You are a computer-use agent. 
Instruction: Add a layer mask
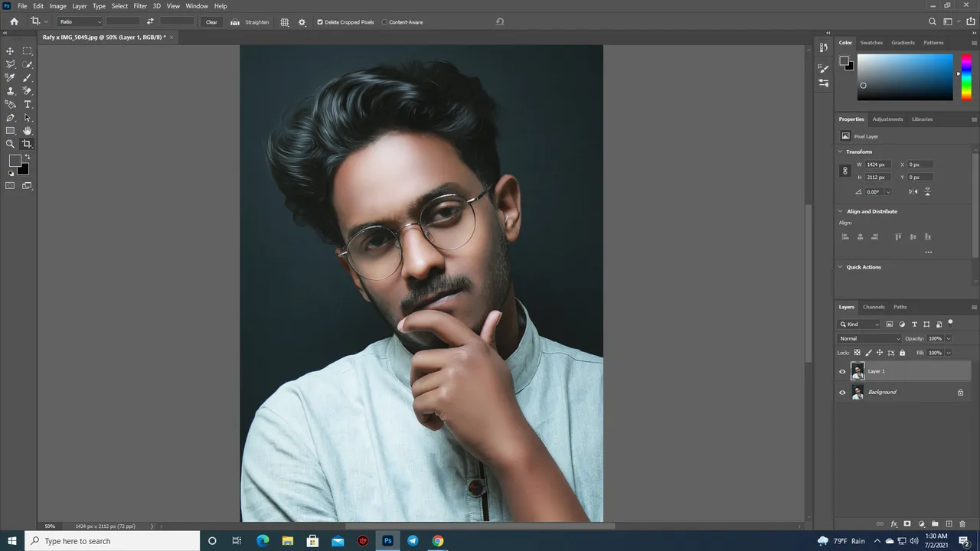click(907, 524)
